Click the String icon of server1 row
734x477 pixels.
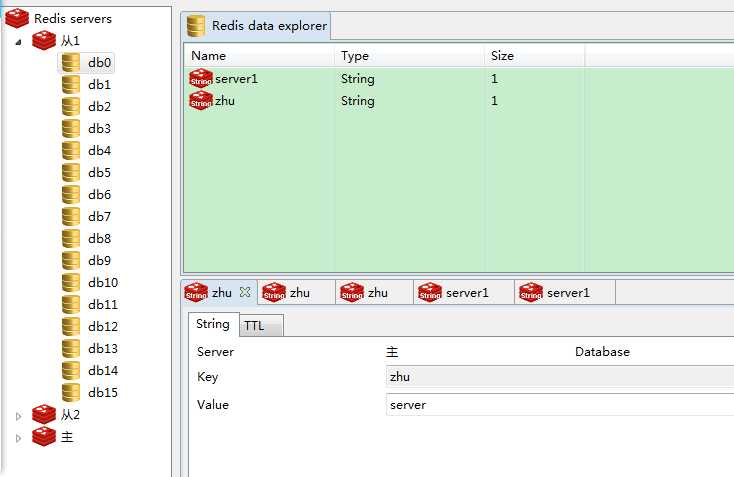point(201,78)
